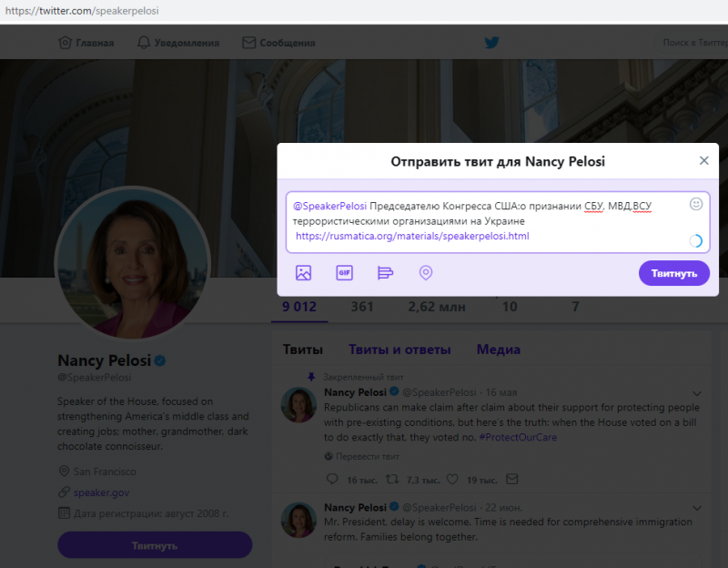Click the link chain icon near speaker.gov

pos(64,492)
